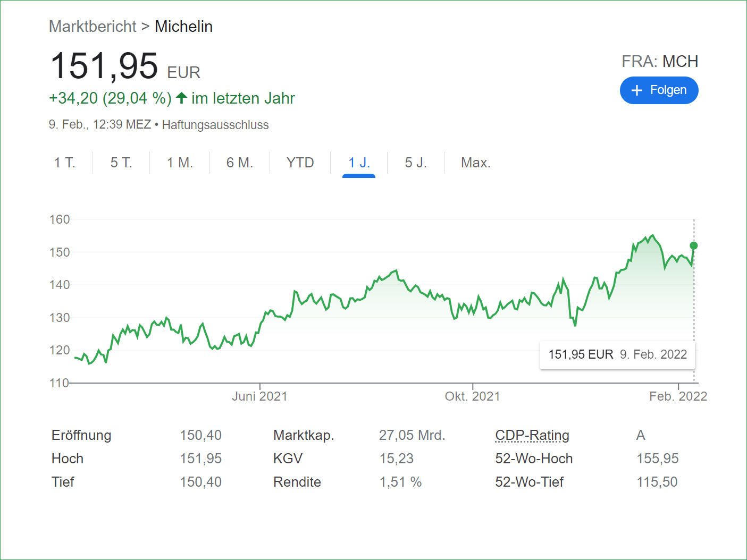747x560 pixels.
Task: Switch to the 6 M. chart range
Action: (x=240, y=163)
